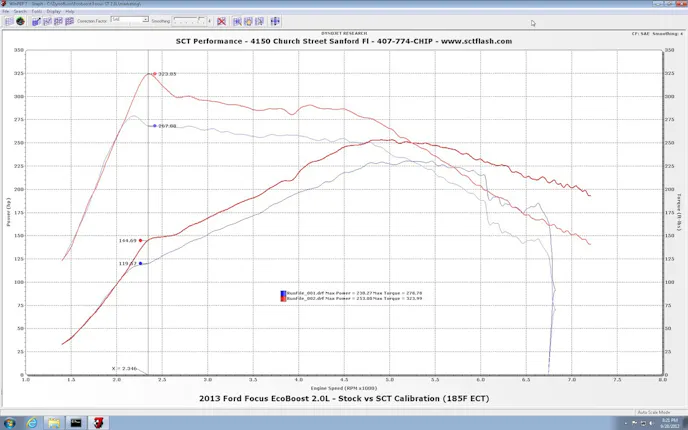
Task: Click the Auto Scale Mode status label
Action: 653,411
